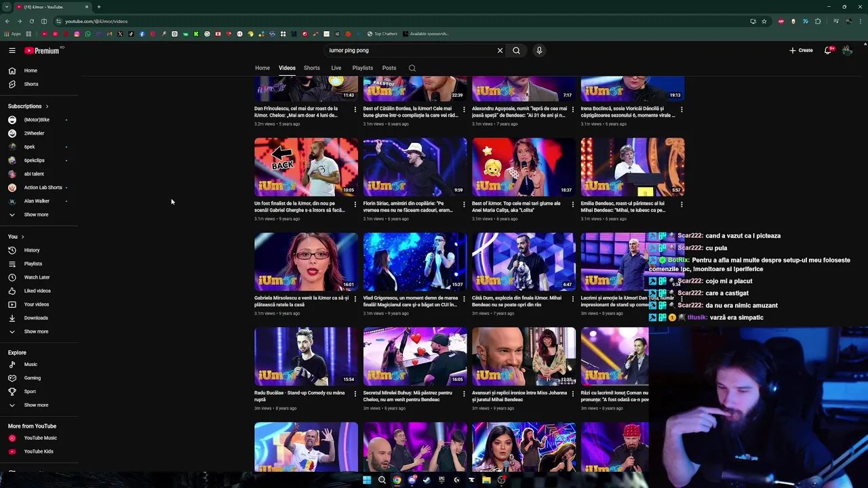Open the channel search magnifier icon
The height and width of the screenshot is (488, 868).
412,68
